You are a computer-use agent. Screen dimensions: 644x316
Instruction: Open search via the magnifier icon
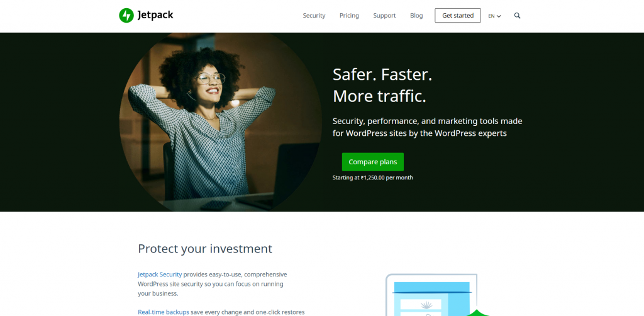tap(517, 16)
